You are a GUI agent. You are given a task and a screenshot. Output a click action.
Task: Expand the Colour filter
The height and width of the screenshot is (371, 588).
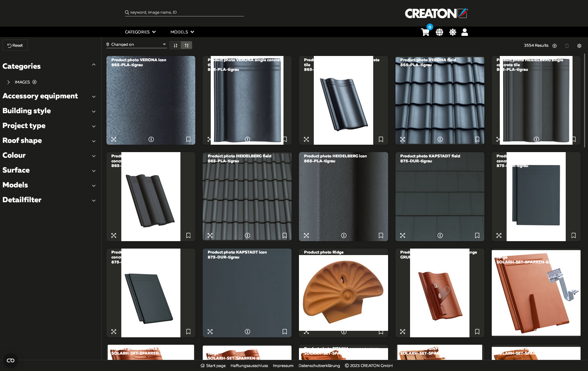[93, 156]
